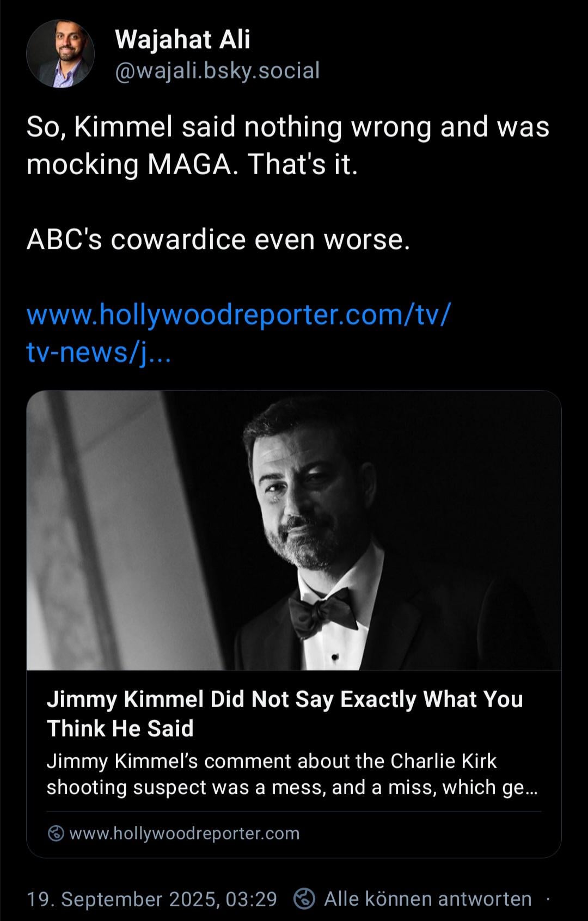Click Kimmel's bow tie in the photo
This screenshot has height=921, width=588.
pos(322,611)
